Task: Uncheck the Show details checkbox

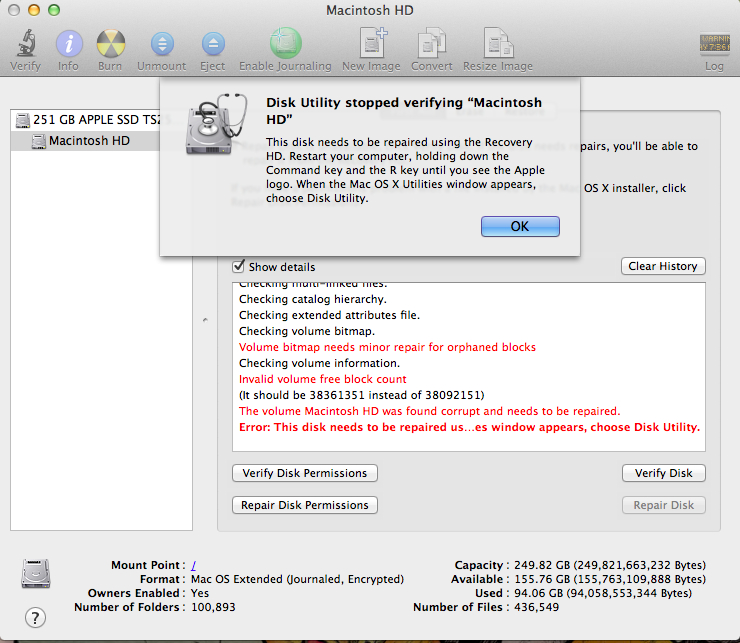Action: point(239,266)
